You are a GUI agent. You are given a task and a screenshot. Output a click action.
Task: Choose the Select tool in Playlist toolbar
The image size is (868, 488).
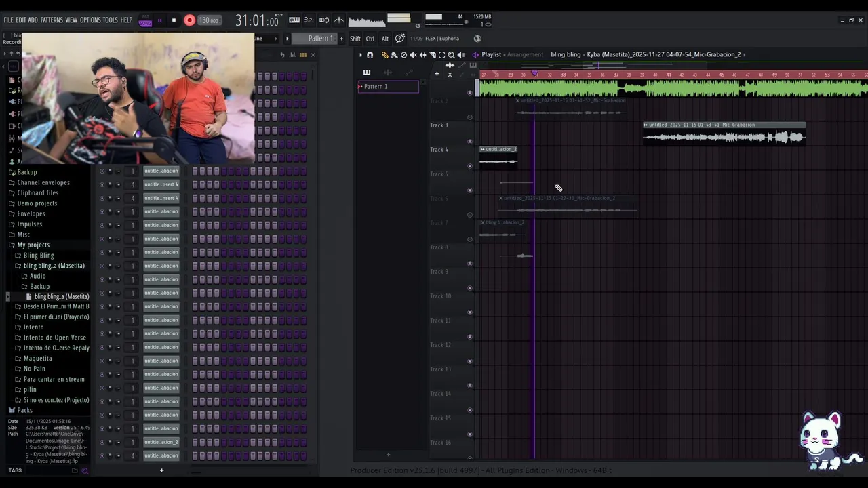(x=441, y=55)
